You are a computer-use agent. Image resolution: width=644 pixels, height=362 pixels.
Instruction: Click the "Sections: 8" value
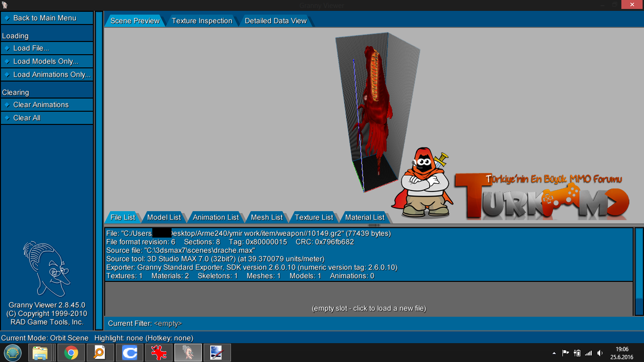tap(202, 242)
